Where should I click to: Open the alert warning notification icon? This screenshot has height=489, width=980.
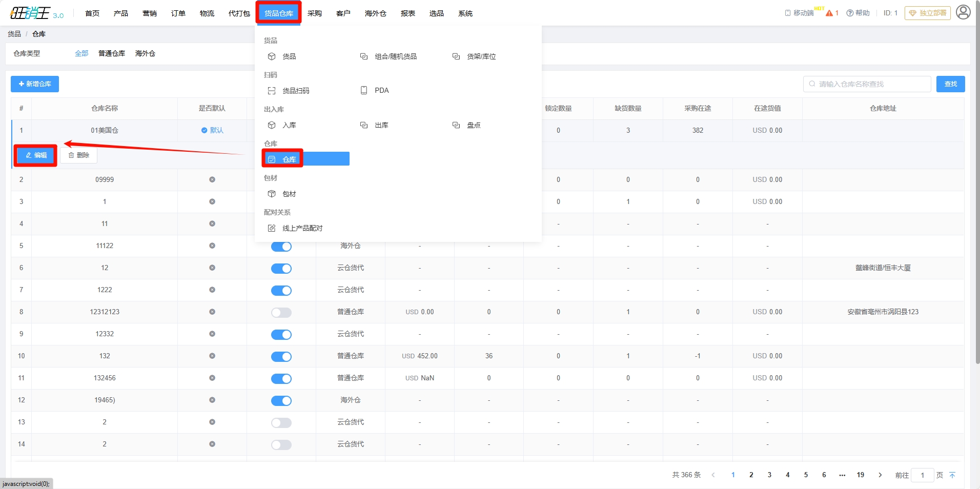[829, 13]
